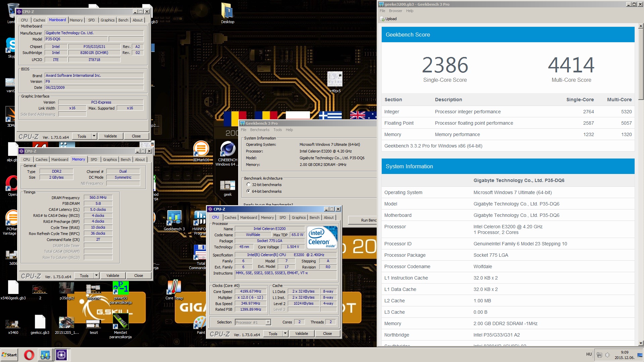This screenshot has height=362, width=644.
Task: Open the geekcc.gb3 file icon
Action: (40, 324)
